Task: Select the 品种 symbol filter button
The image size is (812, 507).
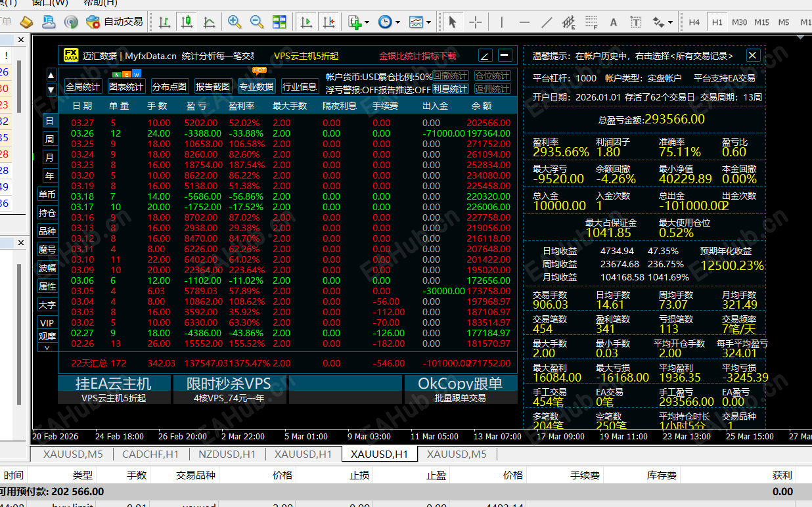Action: pyautogui.click(x=47, y=231)
